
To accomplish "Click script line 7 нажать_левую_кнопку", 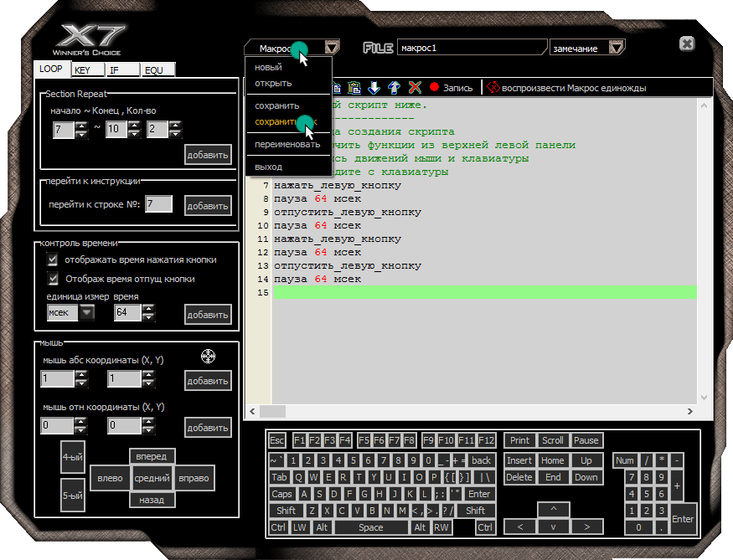I will click(337, 186).
